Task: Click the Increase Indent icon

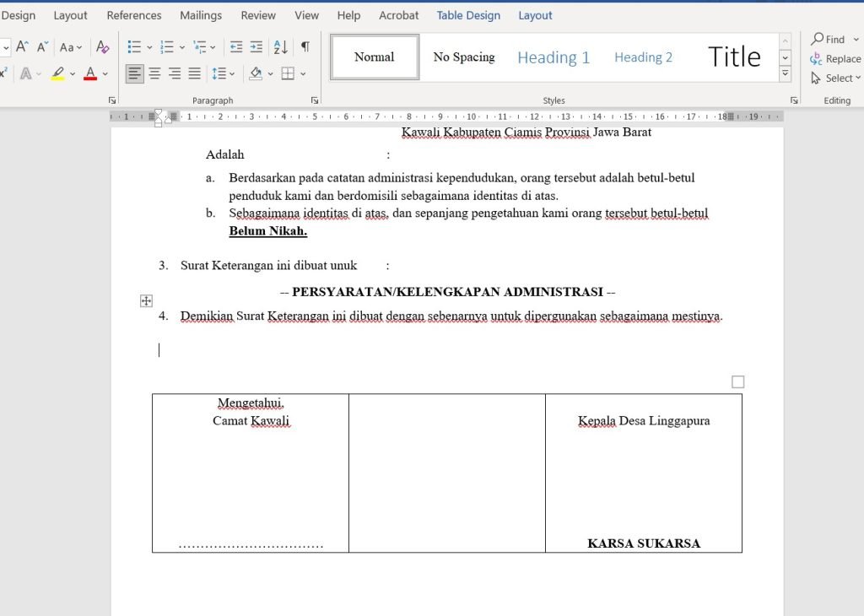Action: tap(256, 47)
